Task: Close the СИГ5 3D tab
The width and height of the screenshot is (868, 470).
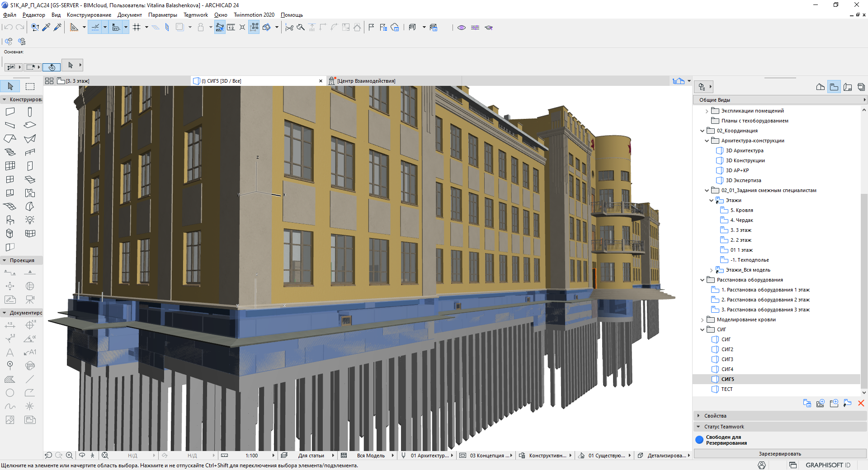Action: 321,81
